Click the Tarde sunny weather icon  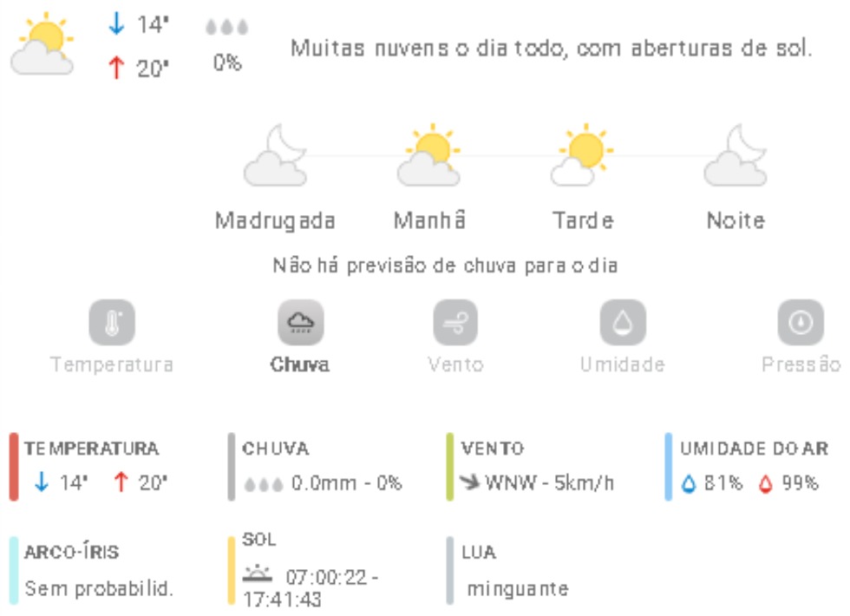pyautogui.click(x=582, y=156)
